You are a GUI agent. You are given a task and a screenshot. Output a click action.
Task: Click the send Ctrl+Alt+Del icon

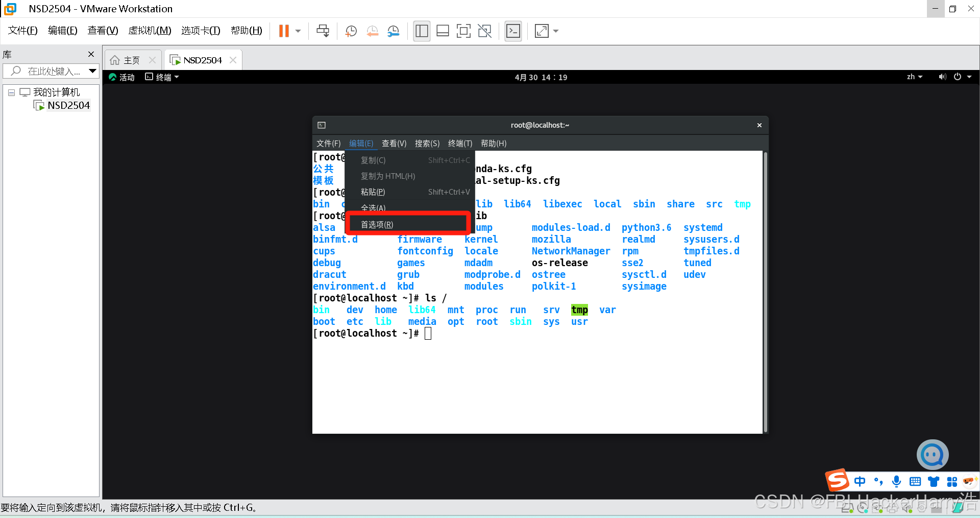coord(323,31)
